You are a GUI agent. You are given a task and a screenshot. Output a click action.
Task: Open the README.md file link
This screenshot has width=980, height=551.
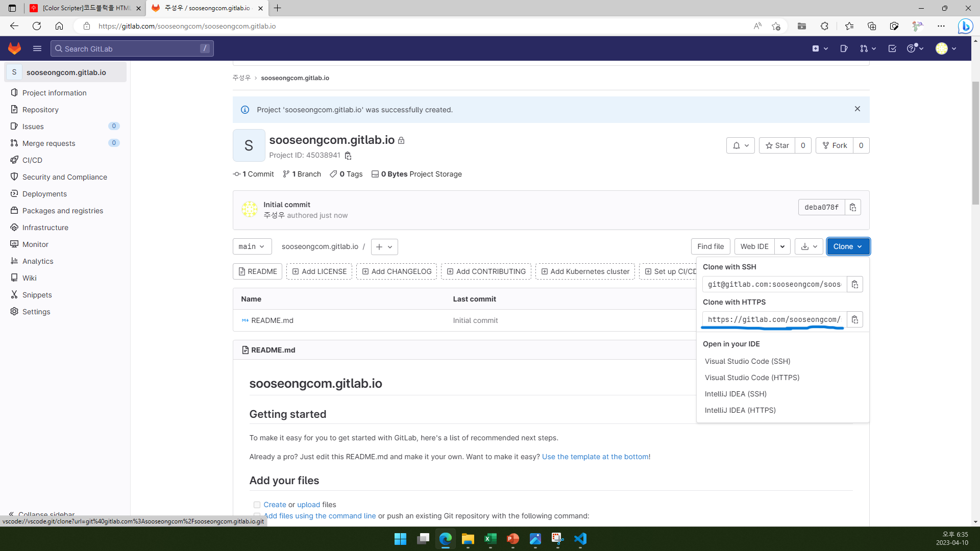pos(272,320)
